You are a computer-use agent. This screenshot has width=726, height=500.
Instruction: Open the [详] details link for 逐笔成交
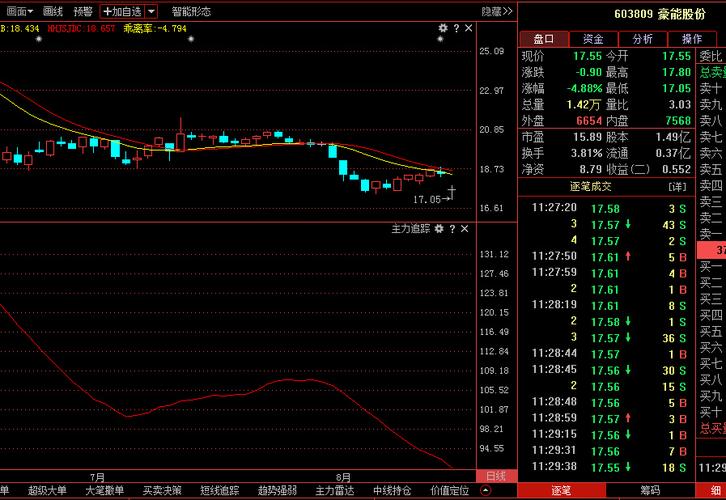(x=677, y=187)
